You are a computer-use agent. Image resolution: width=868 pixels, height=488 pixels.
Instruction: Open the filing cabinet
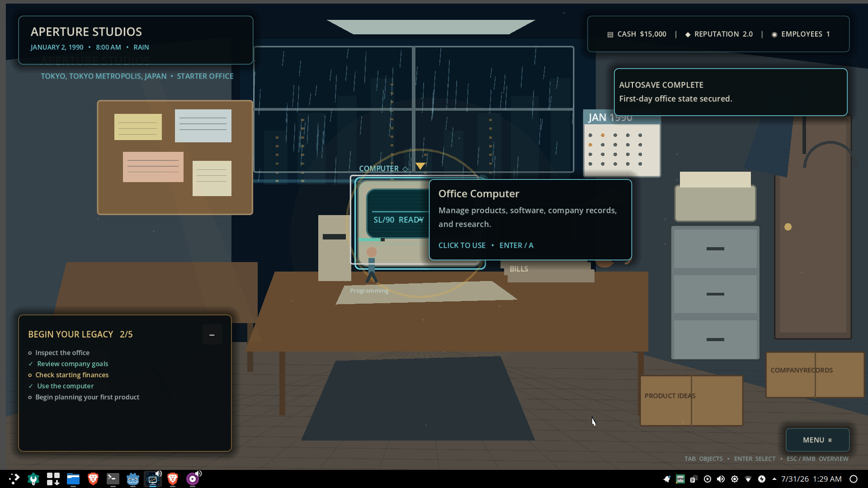click(715, 293)
